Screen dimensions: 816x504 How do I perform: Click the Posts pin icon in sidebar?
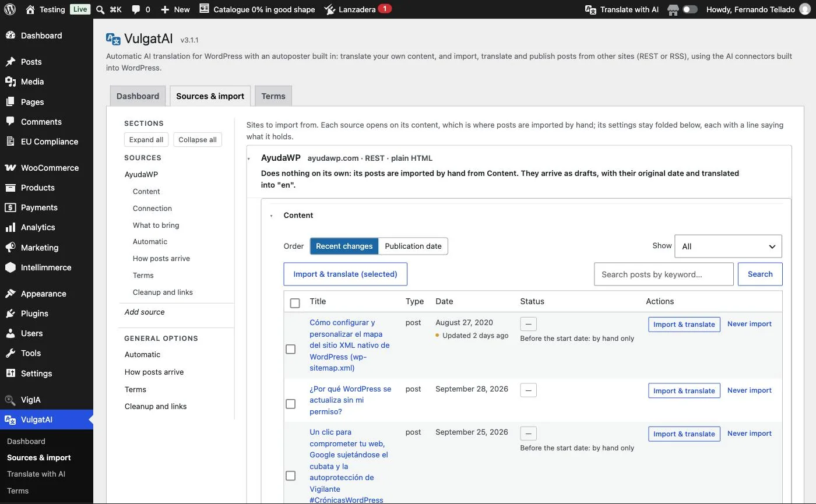click(10, 62)
